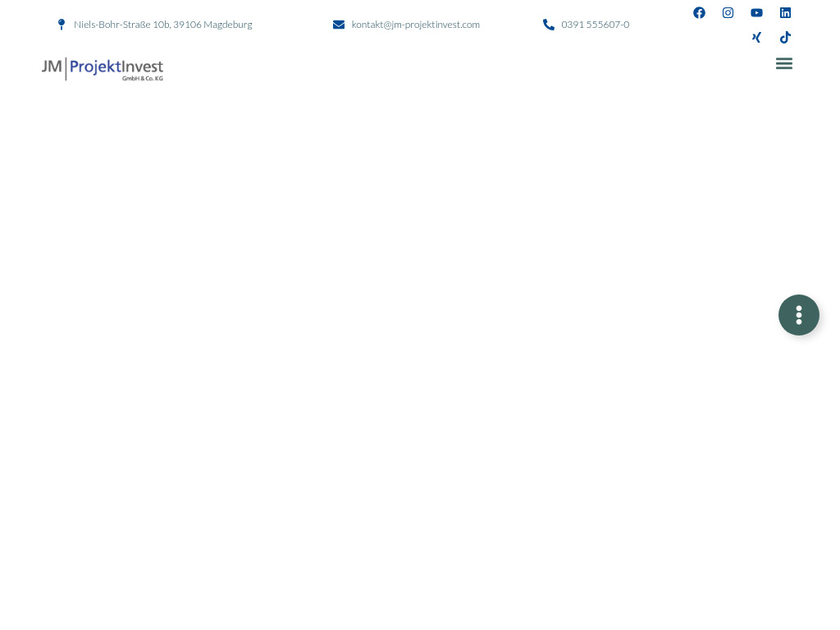The image size is (840, 630).
Task: Open Niels-Bohr-Straße 10b address link
Action: click(x=162, y=24)
